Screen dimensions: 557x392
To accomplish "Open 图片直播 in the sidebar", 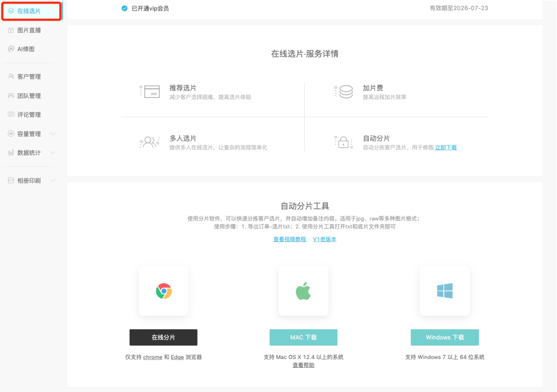I will point(29,30).
